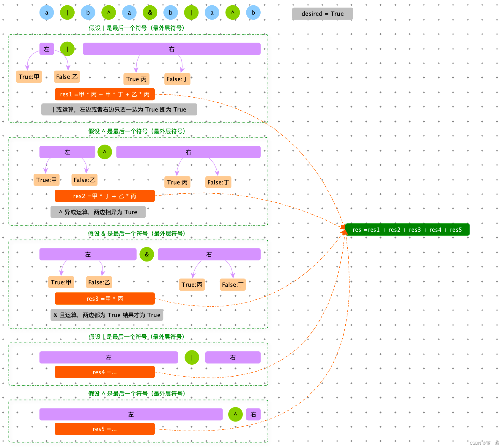Select the wide purple 右 block above res1 formula

point(172,49)
